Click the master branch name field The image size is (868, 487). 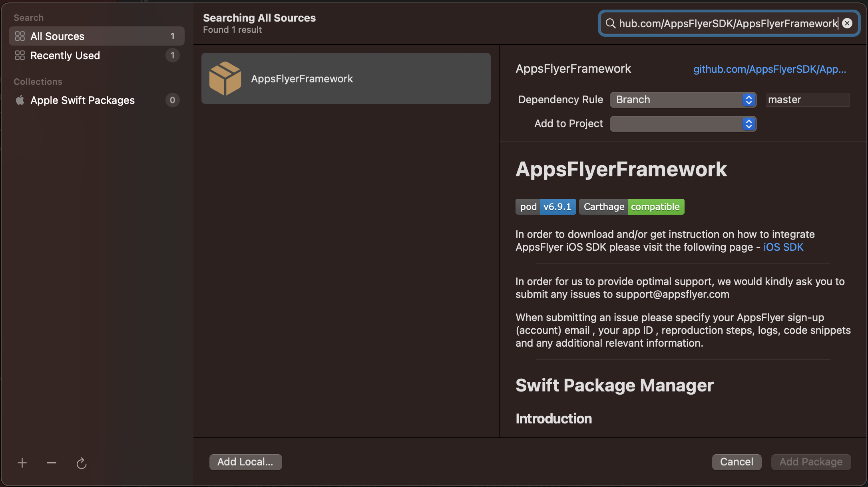807,100
